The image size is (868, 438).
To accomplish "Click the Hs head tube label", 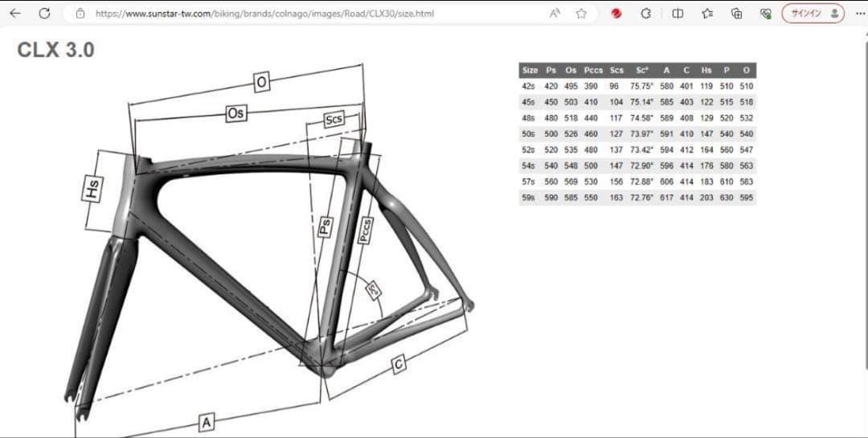I will (x=93, y=190).
